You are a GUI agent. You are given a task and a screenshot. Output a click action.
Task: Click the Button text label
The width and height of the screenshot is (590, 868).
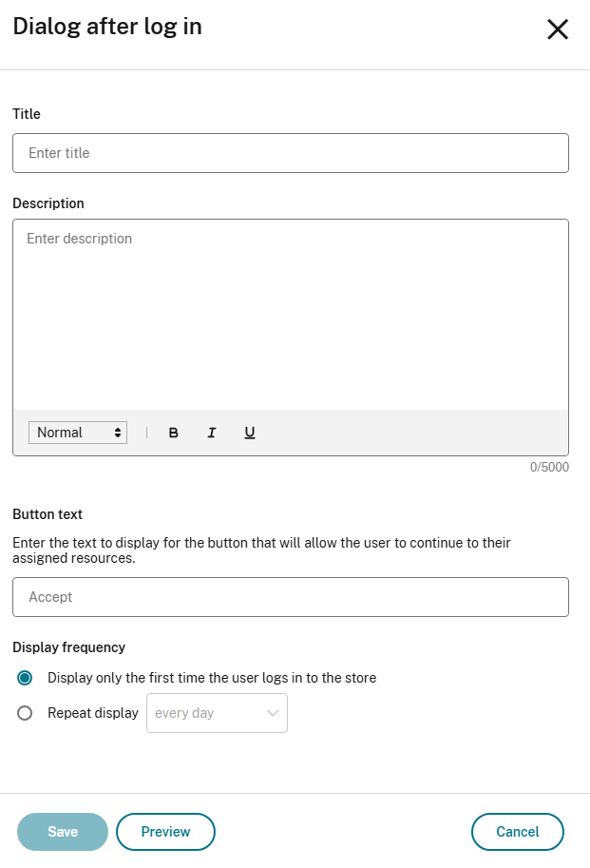pyautogui.click(x=48, y=514)
